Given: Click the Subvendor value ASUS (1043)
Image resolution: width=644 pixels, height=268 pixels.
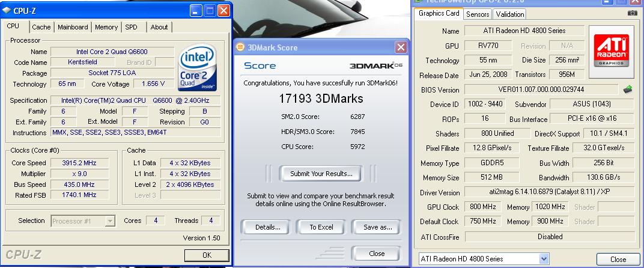Looking at the screenshot, I should [591, 104].
